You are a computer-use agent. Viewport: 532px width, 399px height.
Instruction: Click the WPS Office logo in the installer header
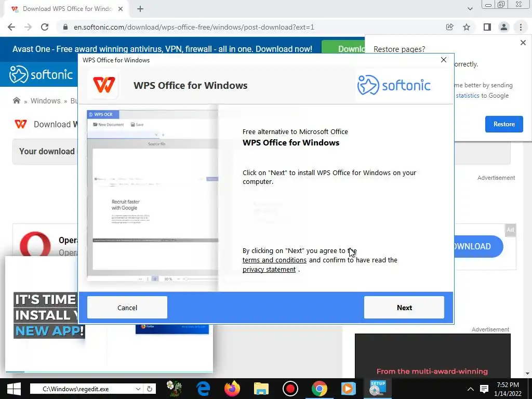(104, 85)
